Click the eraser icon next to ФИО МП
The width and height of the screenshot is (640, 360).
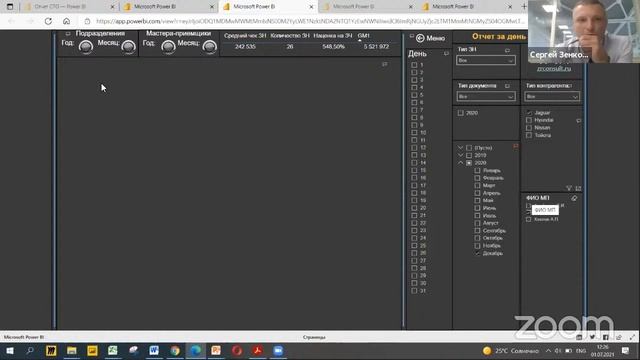(x=574, y=198)
